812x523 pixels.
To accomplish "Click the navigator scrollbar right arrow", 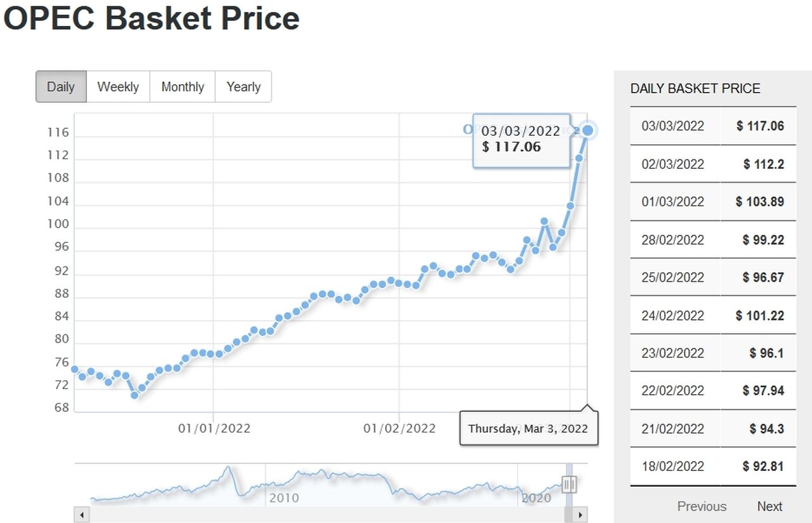I will 580,514.
